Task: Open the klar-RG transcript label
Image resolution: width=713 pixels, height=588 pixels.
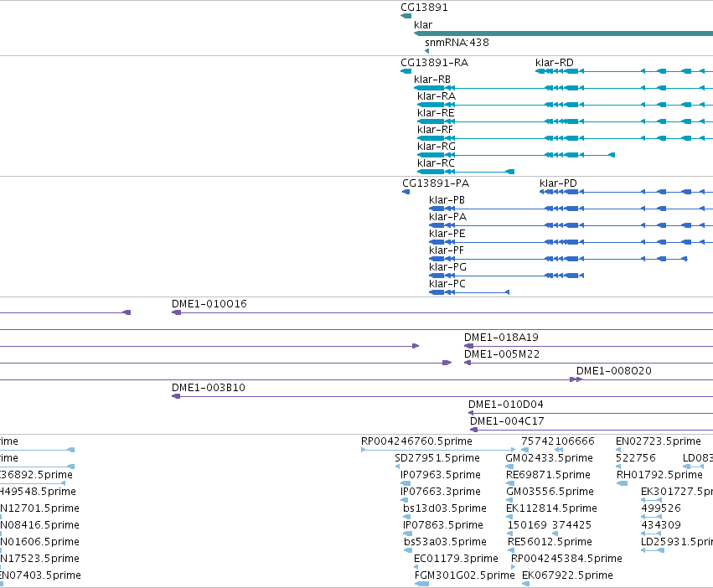Action: [x=436, y=146]
